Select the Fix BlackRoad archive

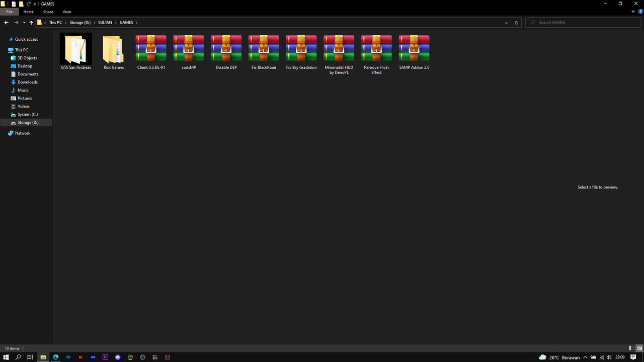click(x=264, y=52)
